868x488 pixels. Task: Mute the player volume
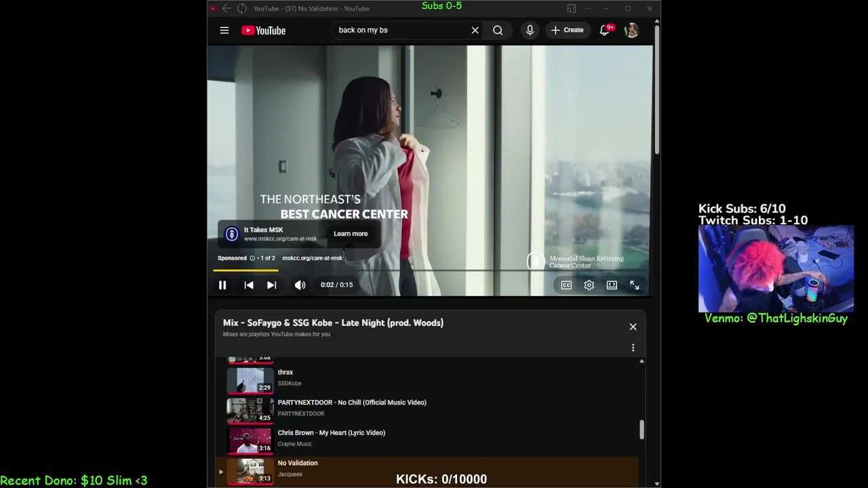300,285
